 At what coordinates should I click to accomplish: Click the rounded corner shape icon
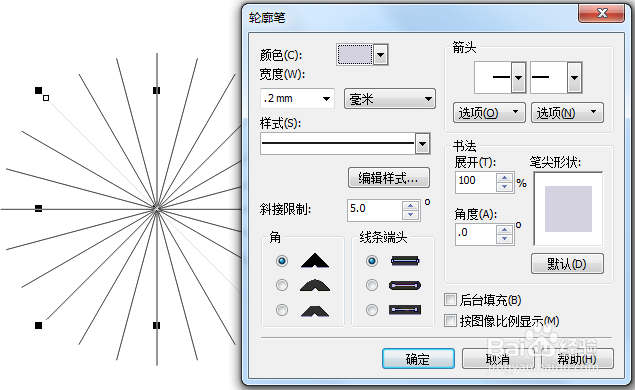coord(315,286)
